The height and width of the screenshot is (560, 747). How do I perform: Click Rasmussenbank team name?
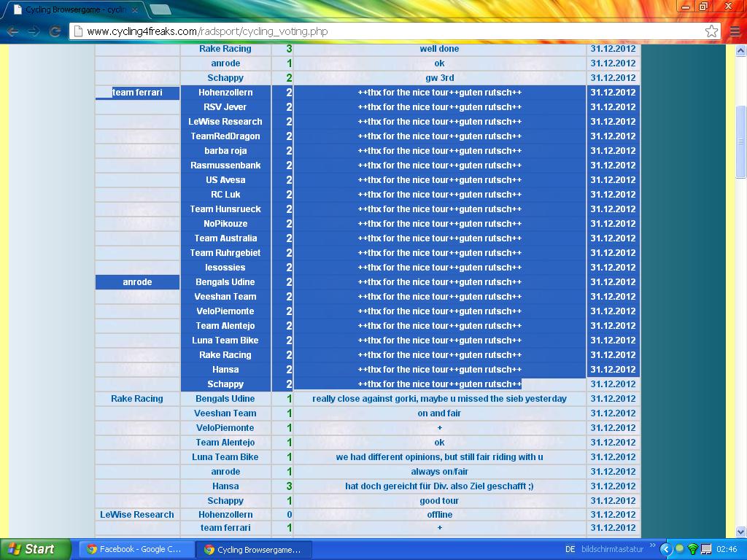tap(225, 166)
